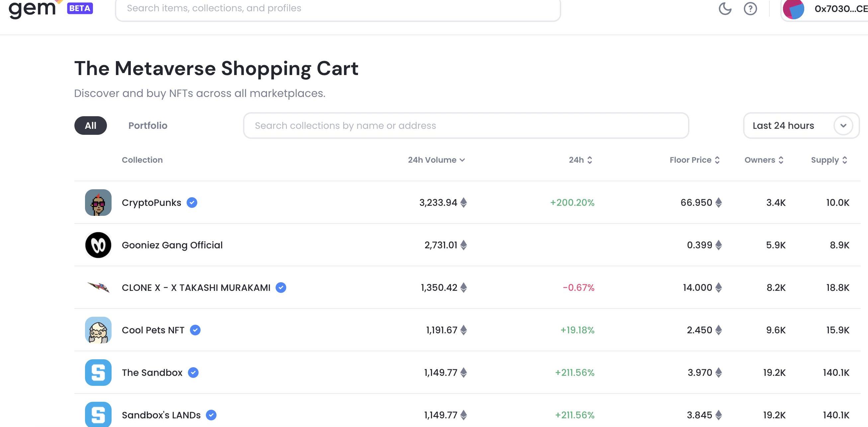The width and height of the screenshot is (868, 427).
Task: Click the CryptoPunks collection avatar
Action: pyautogui.click(x=98, y=203)
